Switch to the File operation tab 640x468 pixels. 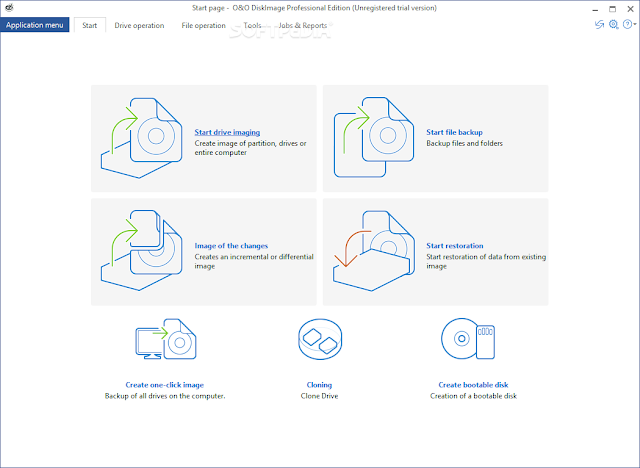tap(204, 25)
